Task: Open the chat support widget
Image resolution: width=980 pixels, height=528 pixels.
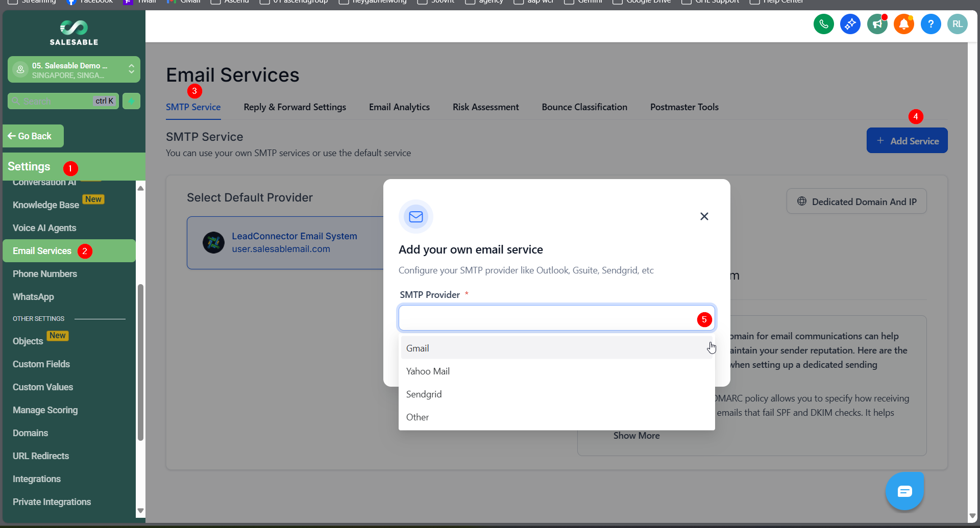Action: coord(904,491)
